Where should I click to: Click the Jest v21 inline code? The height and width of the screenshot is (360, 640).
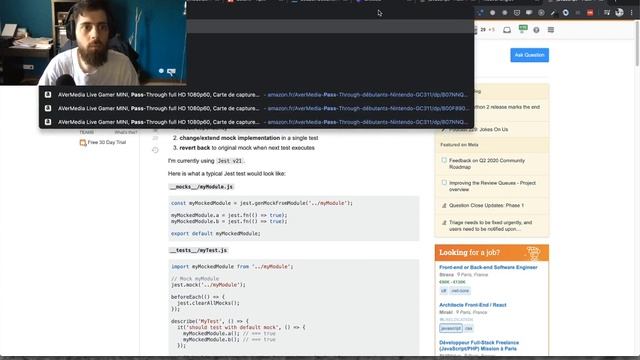[230, 161]
